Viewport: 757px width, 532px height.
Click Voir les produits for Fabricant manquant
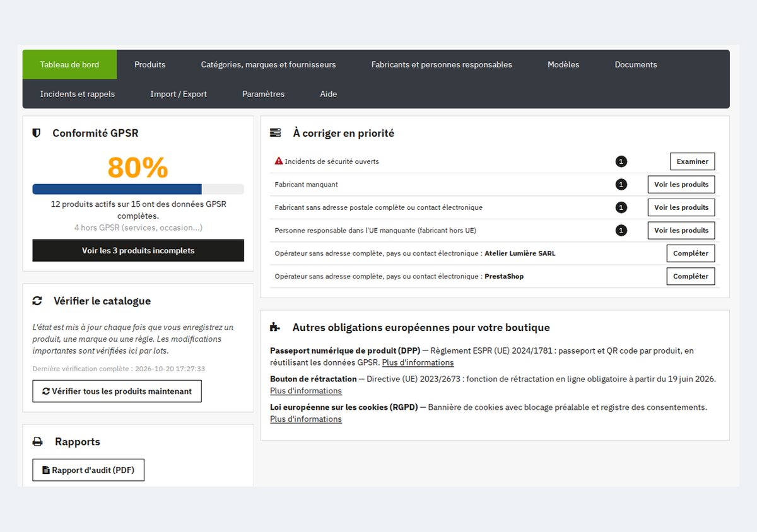[681, 185]
